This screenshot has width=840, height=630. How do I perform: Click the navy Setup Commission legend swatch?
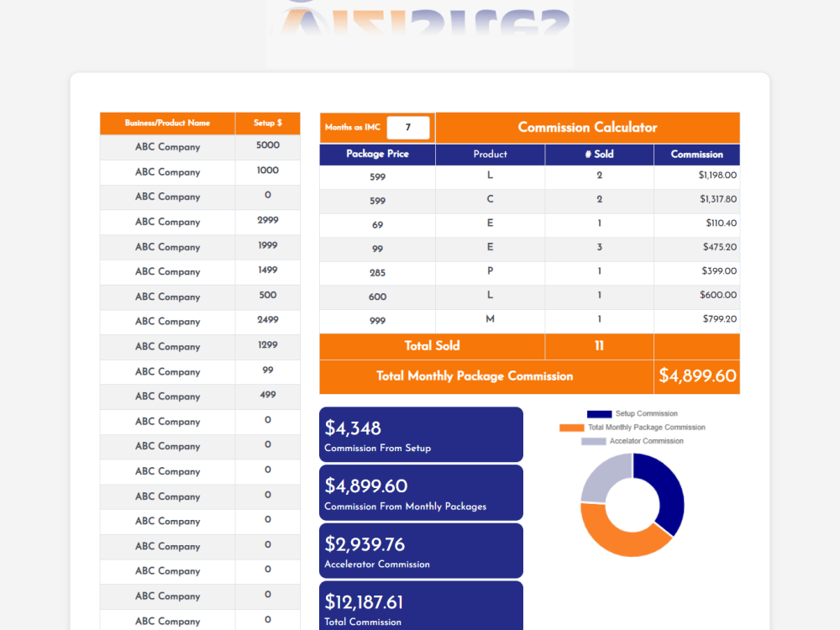click(x=599, y=413)
